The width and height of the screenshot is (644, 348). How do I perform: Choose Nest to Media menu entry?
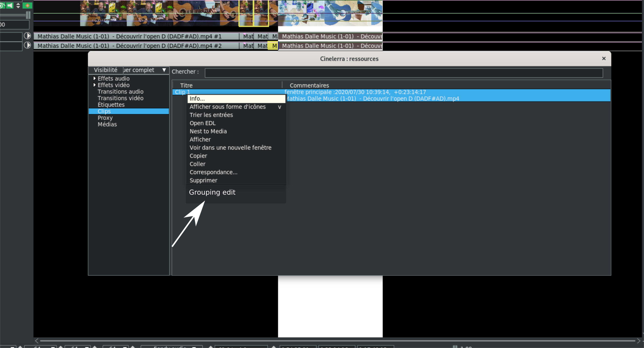coord(208,131)
